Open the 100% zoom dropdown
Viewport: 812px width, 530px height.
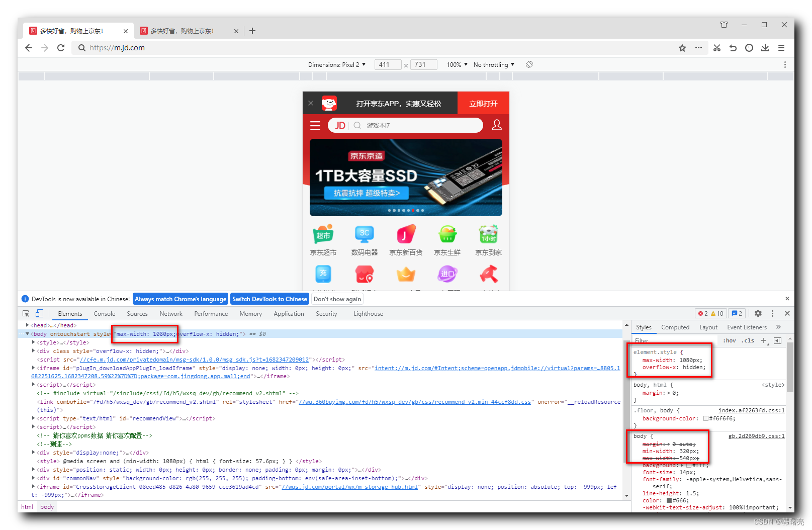click(457, 64)
